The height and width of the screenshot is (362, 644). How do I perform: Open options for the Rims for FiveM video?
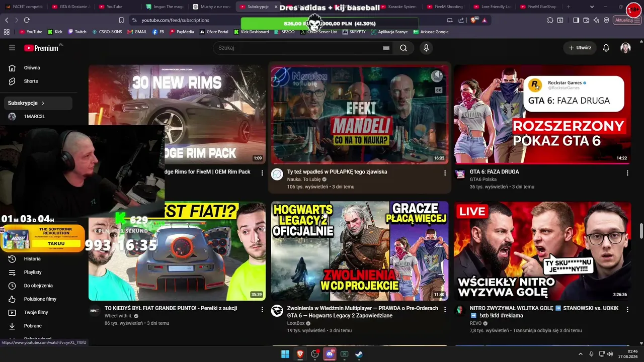(262, 172)
